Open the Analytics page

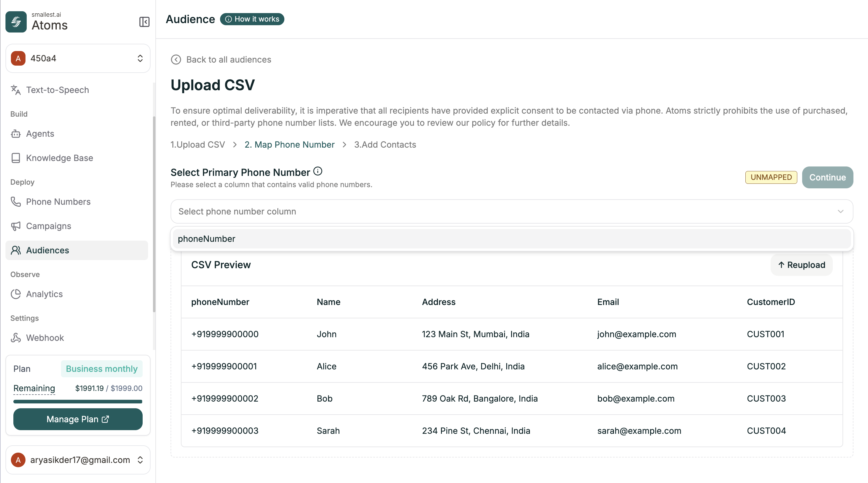(x=44, y=294)
